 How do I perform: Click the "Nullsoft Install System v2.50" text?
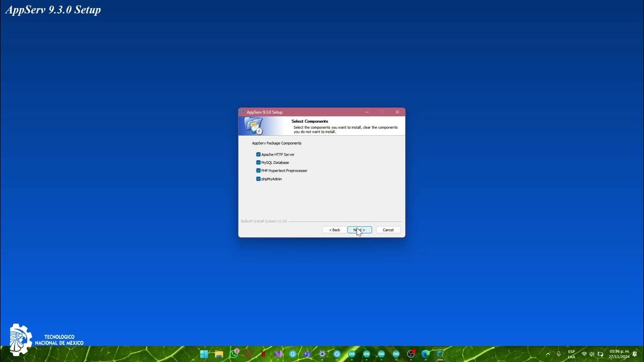pyautogui.click(x=264, y=221)
